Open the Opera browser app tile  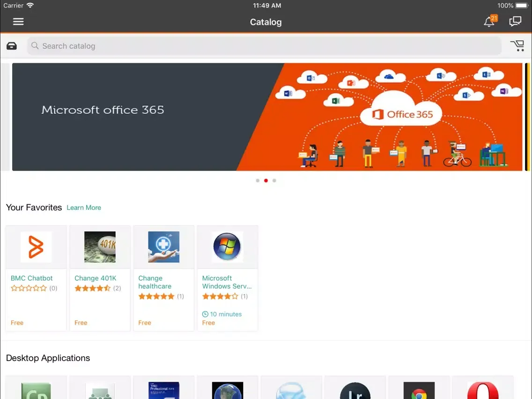(482, 390)
